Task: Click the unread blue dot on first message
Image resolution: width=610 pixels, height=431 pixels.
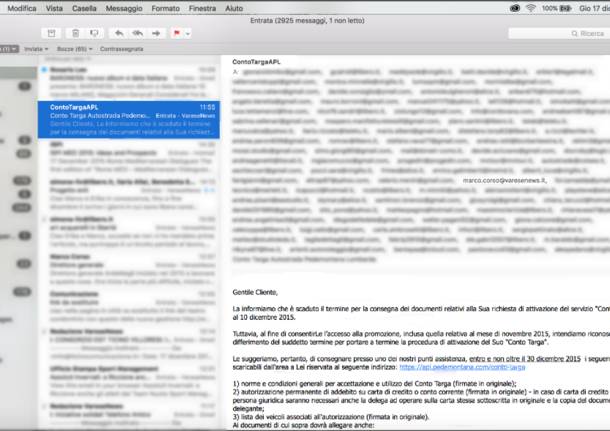Action: point(44,70)
